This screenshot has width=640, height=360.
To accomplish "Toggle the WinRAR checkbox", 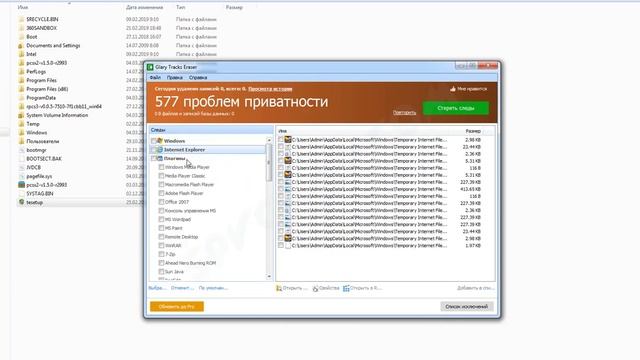I will [161, 246].
